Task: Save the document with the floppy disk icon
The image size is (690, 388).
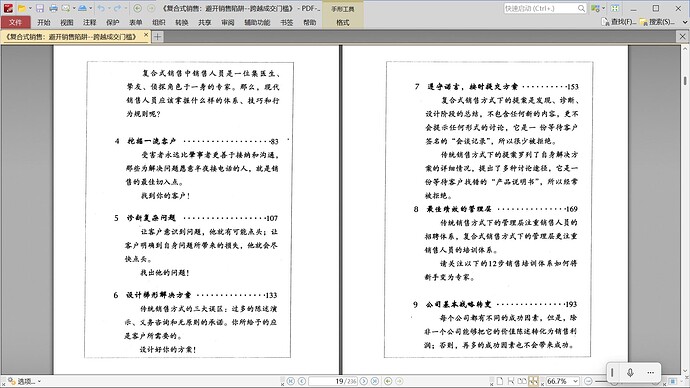Action: click(x=40, y=8)
